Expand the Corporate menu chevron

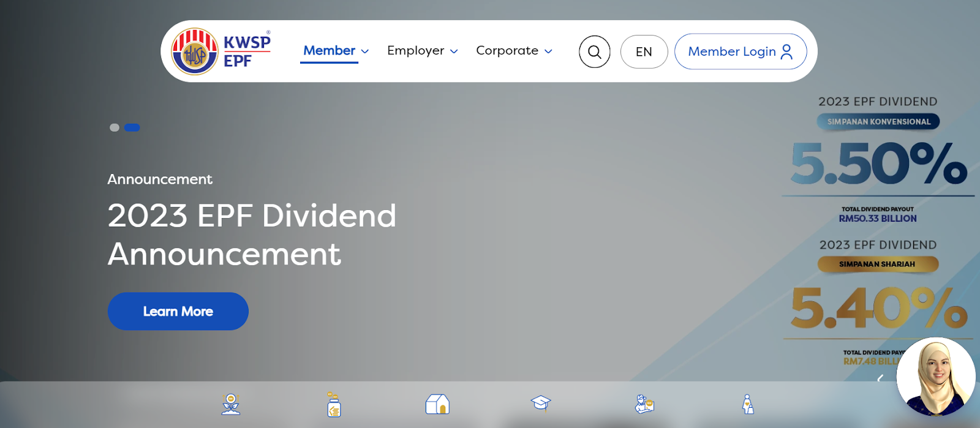click(x=548, y=51)
